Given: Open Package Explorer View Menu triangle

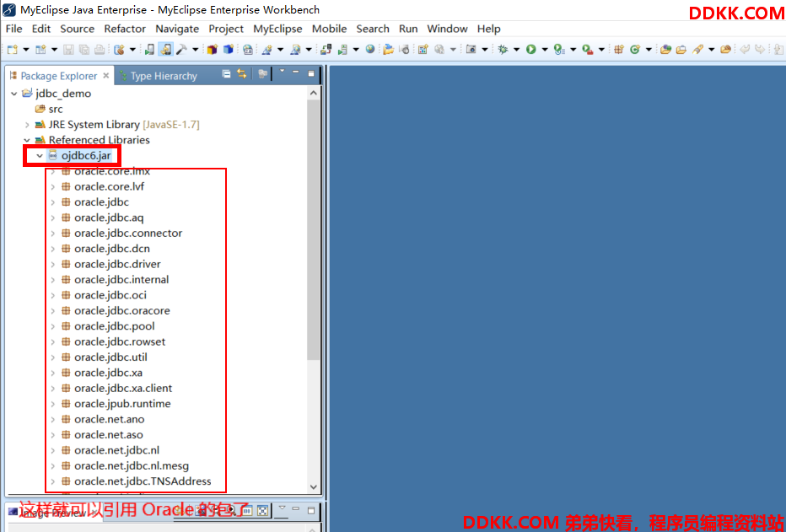Looking at the screenshot, I should tap(282, 71).
